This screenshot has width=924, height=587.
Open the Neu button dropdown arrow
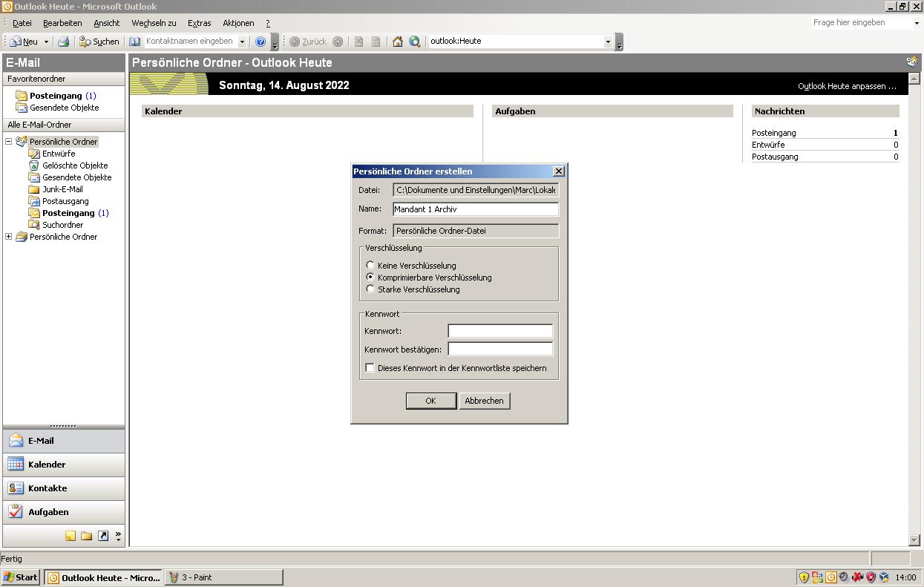46,42
